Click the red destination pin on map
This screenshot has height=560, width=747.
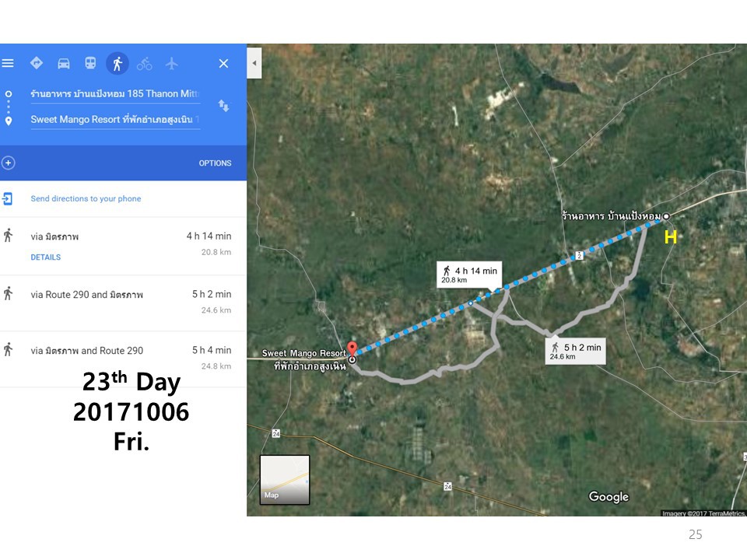(x=351, y=349)
